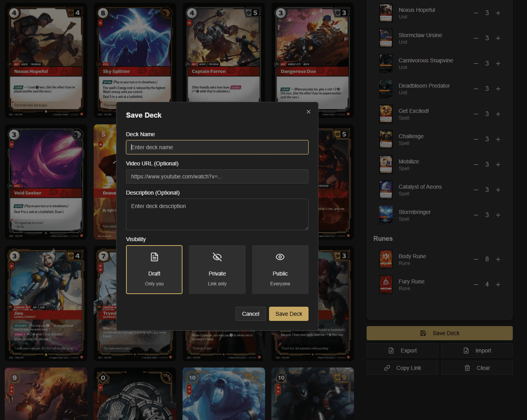This screenshot has height=420, width=527.
Task: Select the Jinx Demolitionist card in gallery
Action: coord(46,304)
